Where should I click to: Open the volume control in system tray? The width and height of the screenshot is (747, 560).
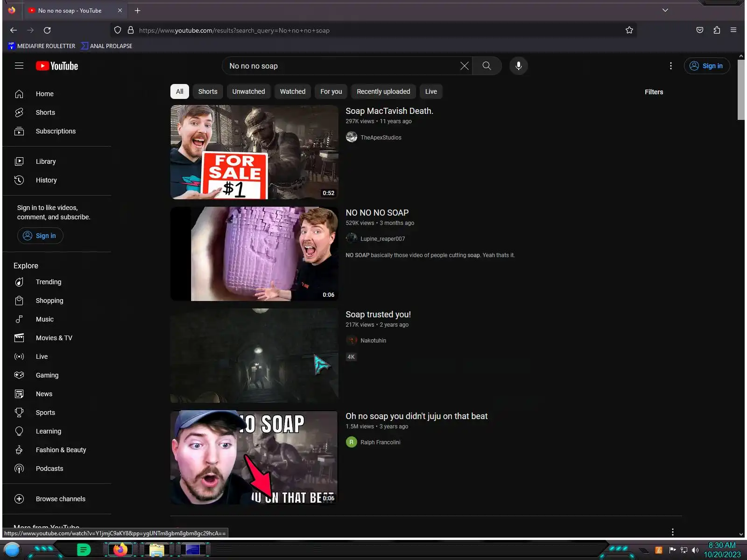click(695, 550)
